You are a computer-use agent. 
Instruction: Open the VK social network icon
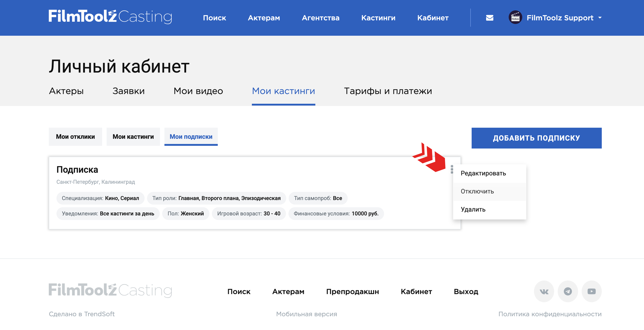[544, 291]
